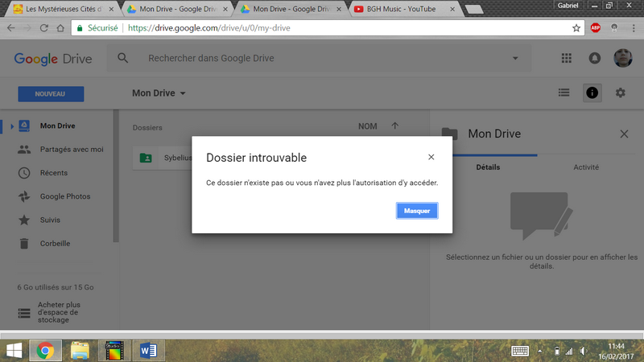This screenshot has height=362, width=644.
Task: Open the notifications bell icon
Action: pyautogui.click(x=595, y=58)
